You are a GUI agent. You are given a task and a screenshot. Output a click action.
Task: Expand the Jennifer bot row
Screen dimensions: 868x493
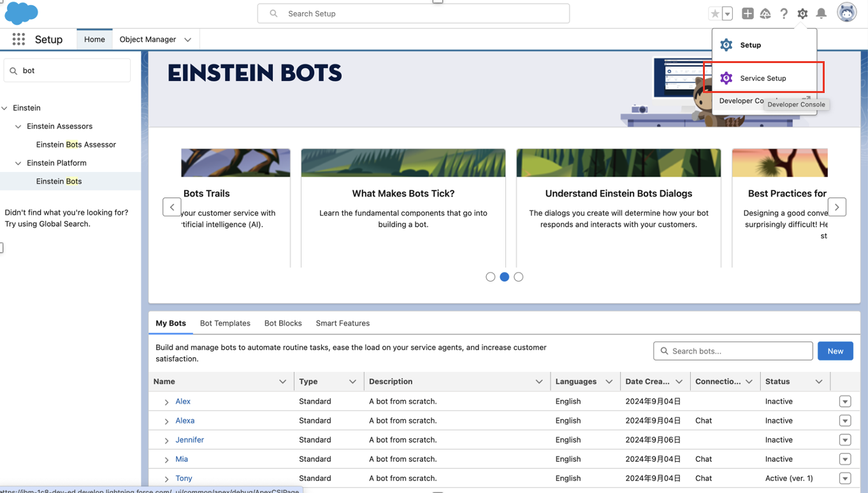click(x=166, y=440)
